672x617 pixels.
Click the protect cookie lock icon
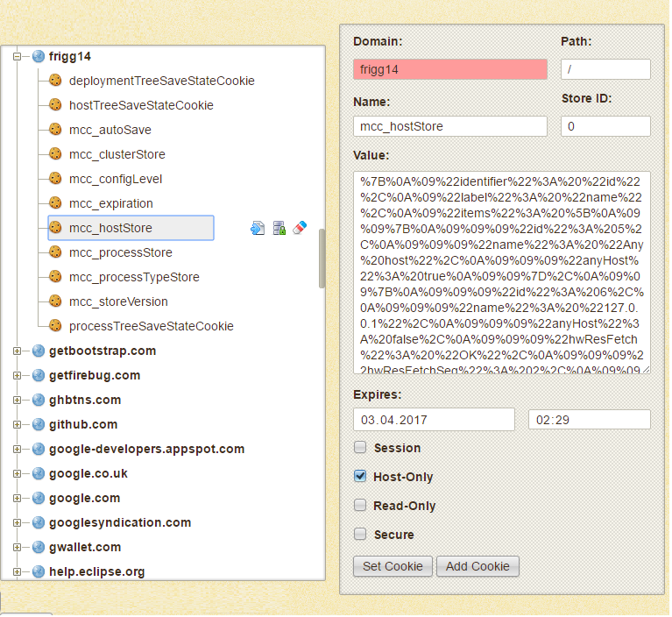pyautogui.click(x=279, y=229)
